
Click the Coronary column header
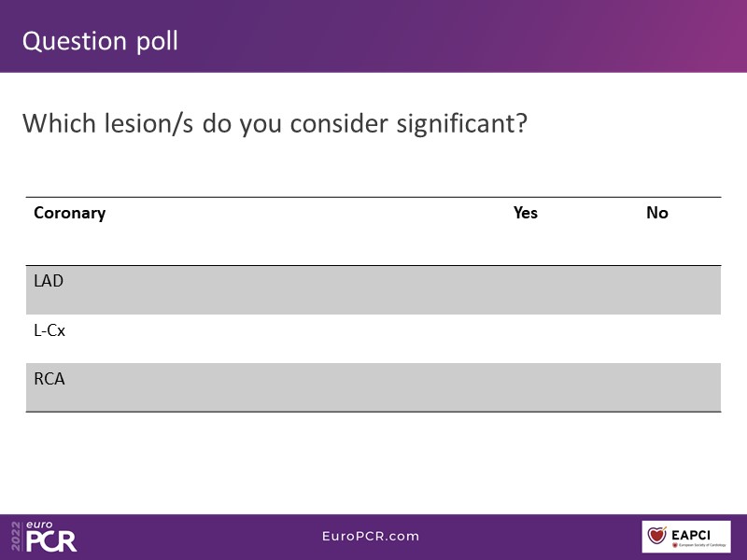(x=69, y=213)
